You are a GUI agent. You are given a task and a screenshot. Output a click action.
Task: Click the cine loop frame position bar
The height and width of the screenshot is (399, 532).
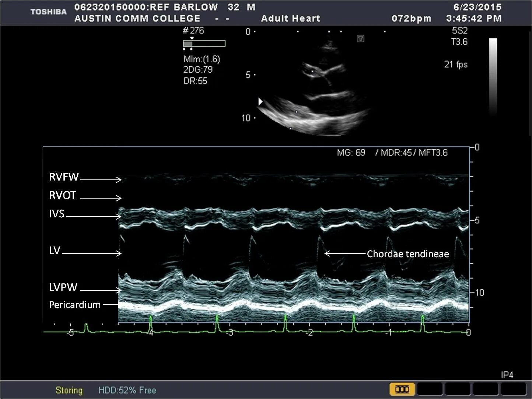click(x=204, y=43)
